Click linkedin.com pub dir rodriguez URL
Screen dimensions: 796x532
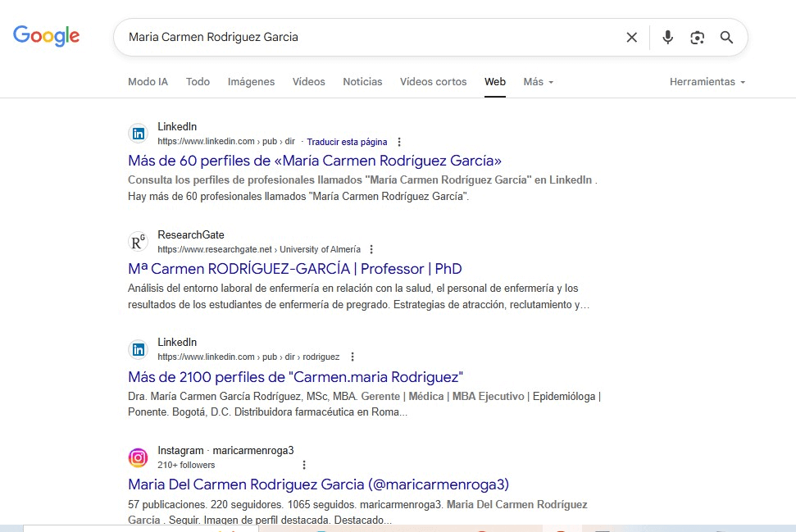pos(248,357)
